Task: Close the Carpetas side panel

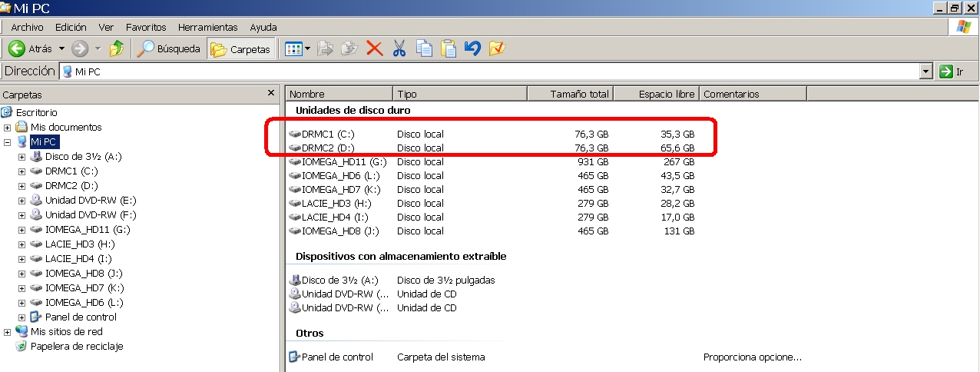Action: [270, 93]
